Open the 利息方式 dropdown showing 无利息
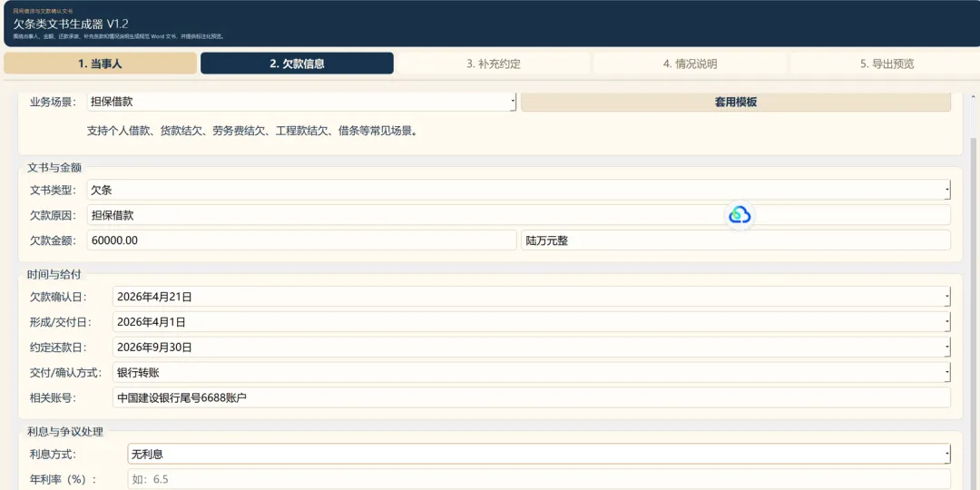The image size is (980, 490). click(539, 455)
